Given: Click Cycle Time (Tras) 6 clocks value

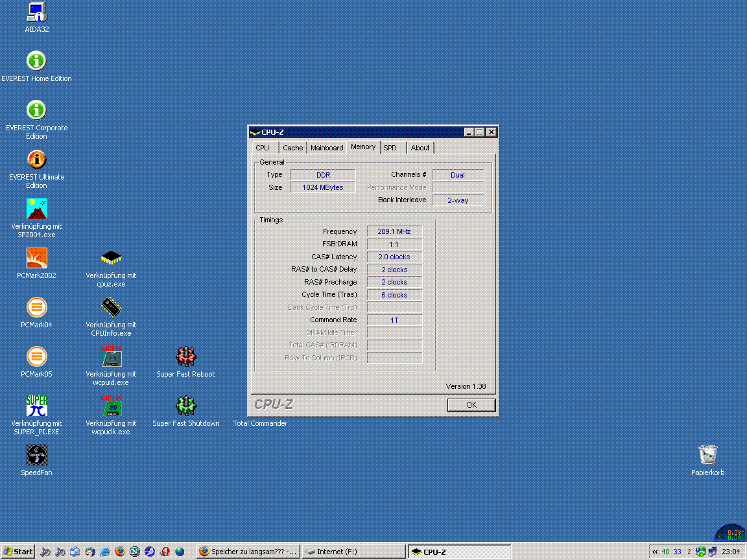Looking at the screenshot, I should pyautogui.click(x=394, y=295).
